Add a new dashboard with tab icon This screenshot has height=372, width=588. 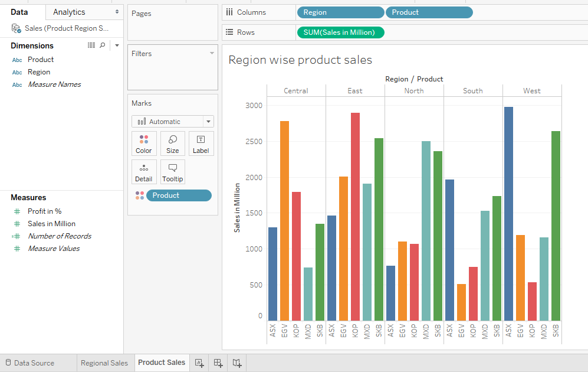218,363
